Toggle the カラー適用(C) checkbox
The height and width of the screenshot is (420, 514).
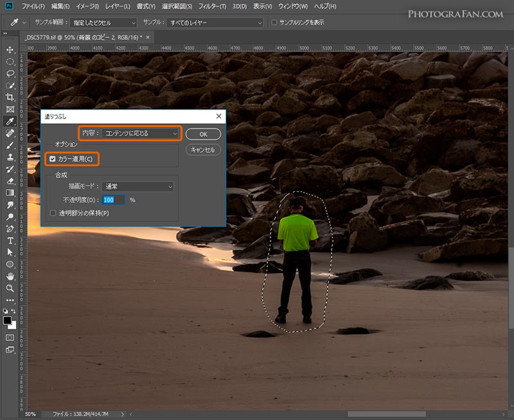[53, 159]
